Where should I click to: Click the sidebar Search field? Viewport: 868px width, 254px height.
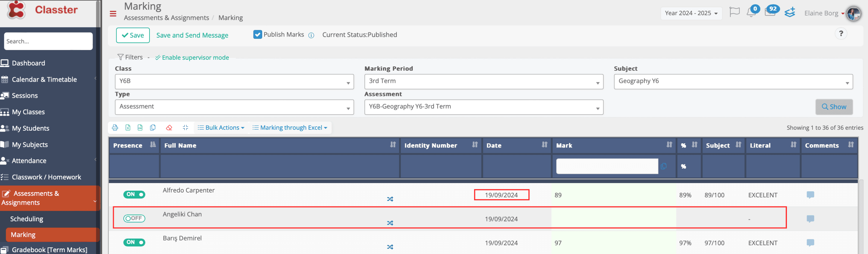[48, 41]
